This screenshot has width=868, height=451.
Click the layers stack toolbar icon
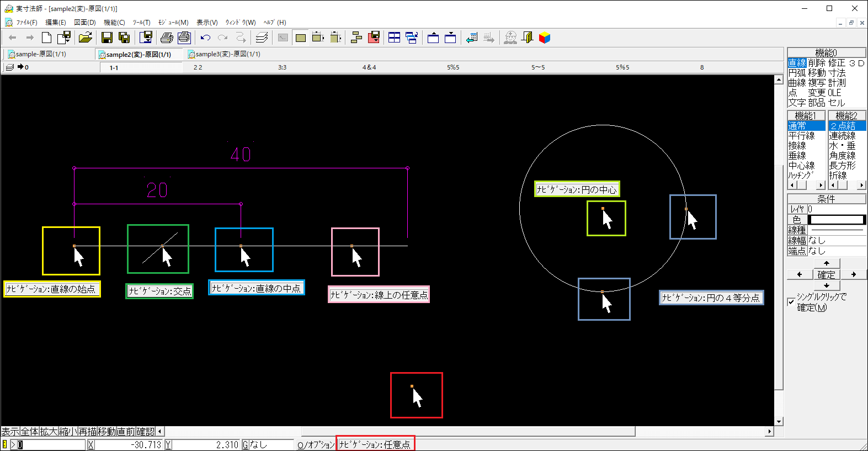(262, 38)
